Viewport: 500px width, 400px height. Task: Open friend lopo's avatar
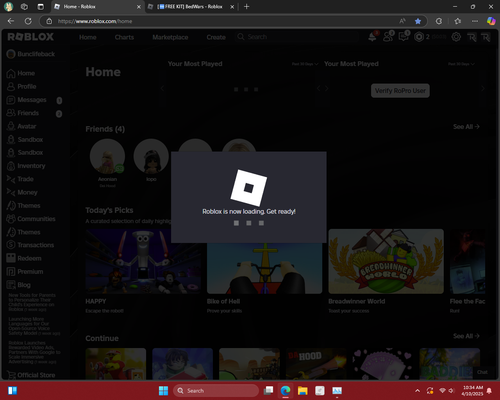tap(151, 156)
